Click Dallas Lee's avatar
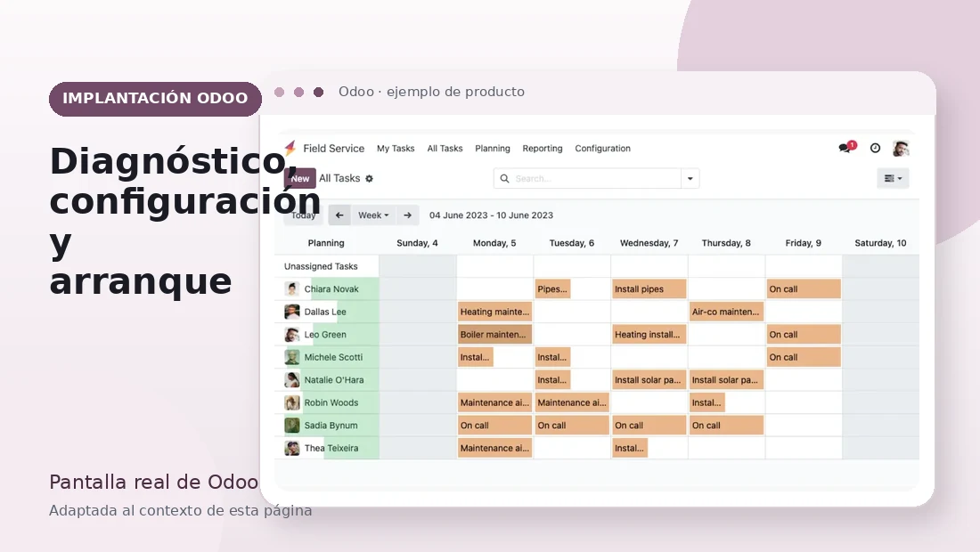 click(x=292, y=312)
